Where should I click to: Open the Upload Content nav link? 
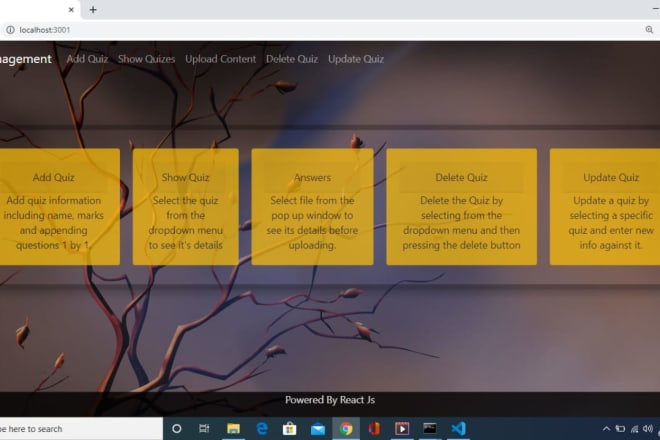pos(221,59)
